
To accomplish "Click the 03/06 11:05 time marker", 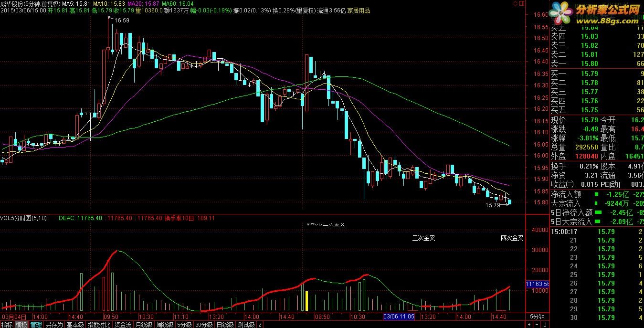I will click(x=400, y=317).
